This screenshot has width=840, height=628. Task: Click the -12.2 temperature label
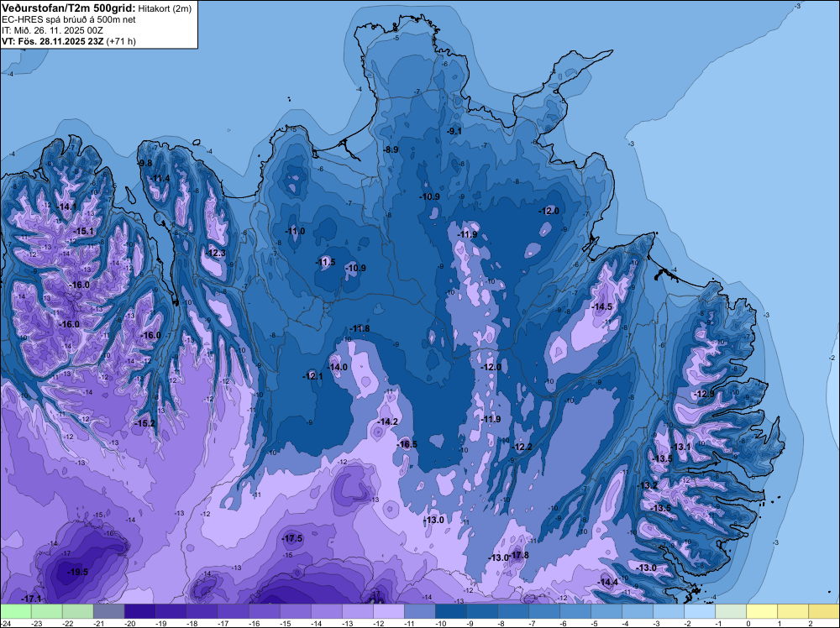coord(522,447)
